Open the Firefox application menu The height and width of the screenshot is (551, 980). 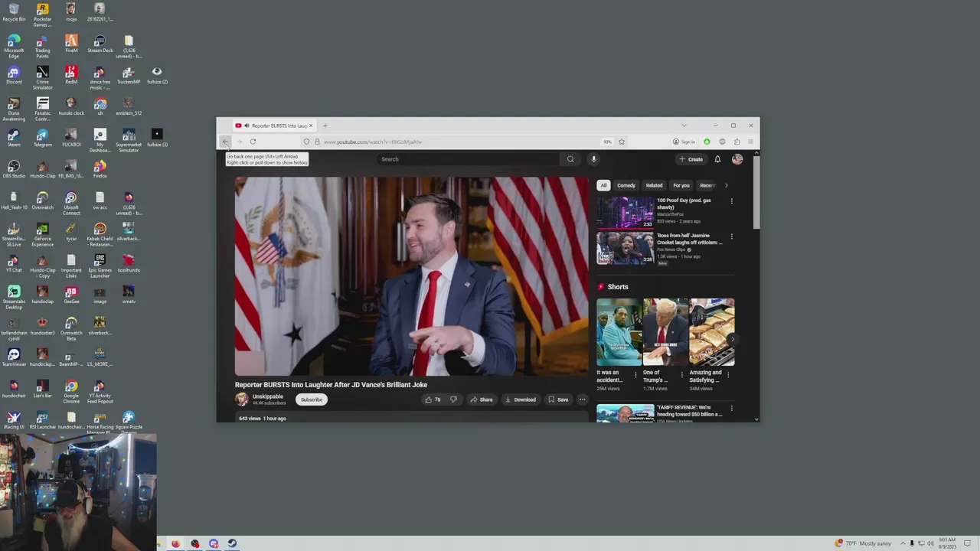[x=750, y=142]
